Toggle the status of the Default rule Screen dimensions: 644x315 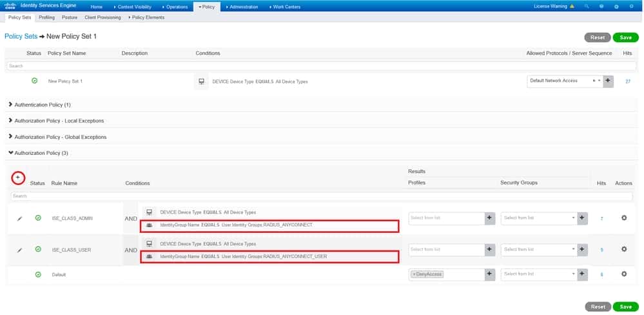click(38, 274)
